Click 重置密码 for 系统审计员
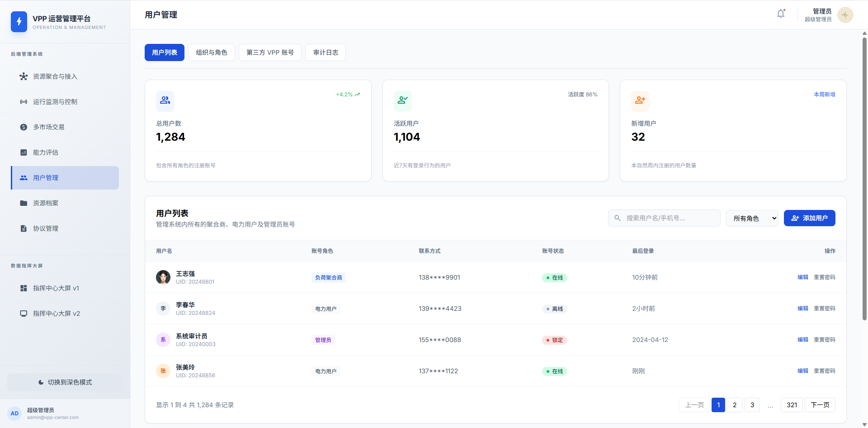This screenshot has height=428, width=868. 824,340
